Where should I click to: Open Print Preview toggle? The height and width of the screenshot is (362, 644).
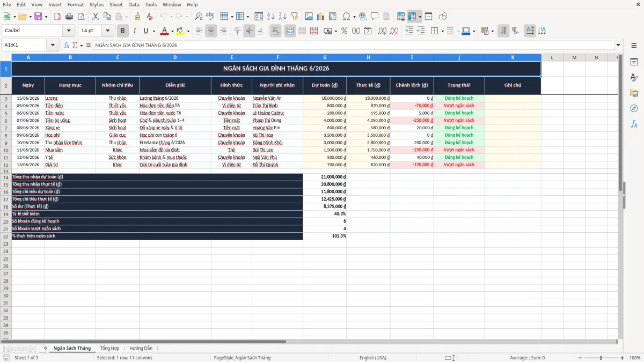(x=81, y=17)
